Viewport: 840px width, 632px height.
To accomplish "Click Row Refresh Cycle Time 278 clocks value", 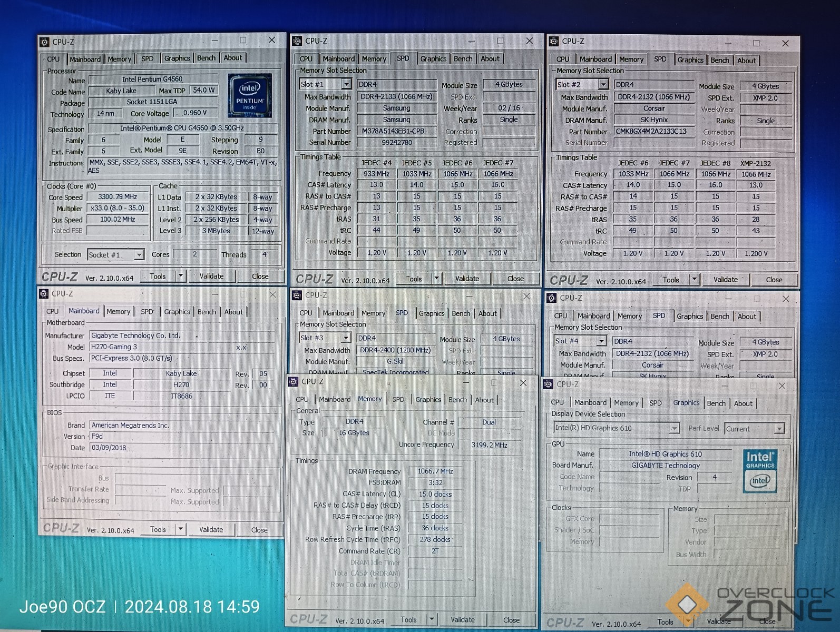I will pos(435,539).
